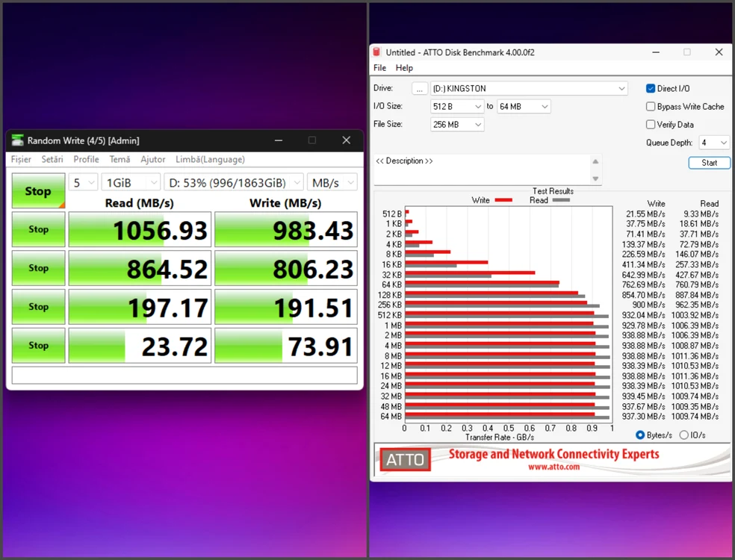Image resolution: width=735 pixels, height=560 pixels.
Task: Open the 1GiB test size dropdown
Action: [131, 182]
